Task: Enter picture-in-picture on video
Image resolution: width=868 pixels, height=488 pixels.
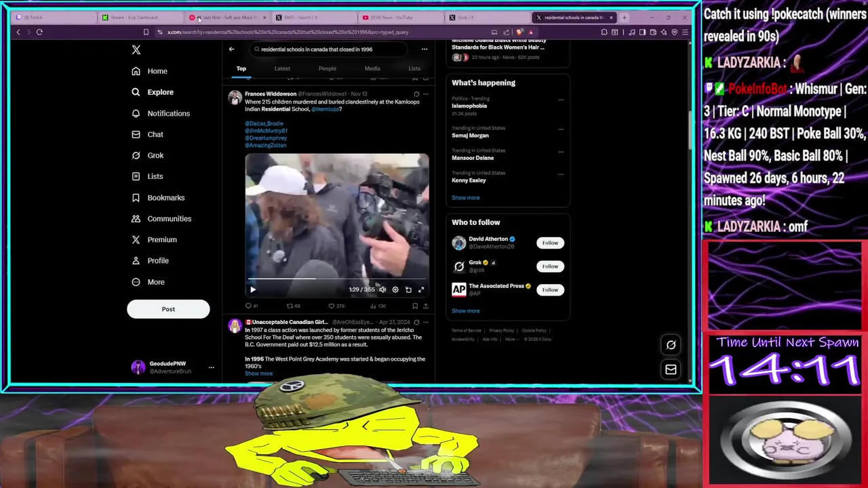Action: tap(408, 289)
